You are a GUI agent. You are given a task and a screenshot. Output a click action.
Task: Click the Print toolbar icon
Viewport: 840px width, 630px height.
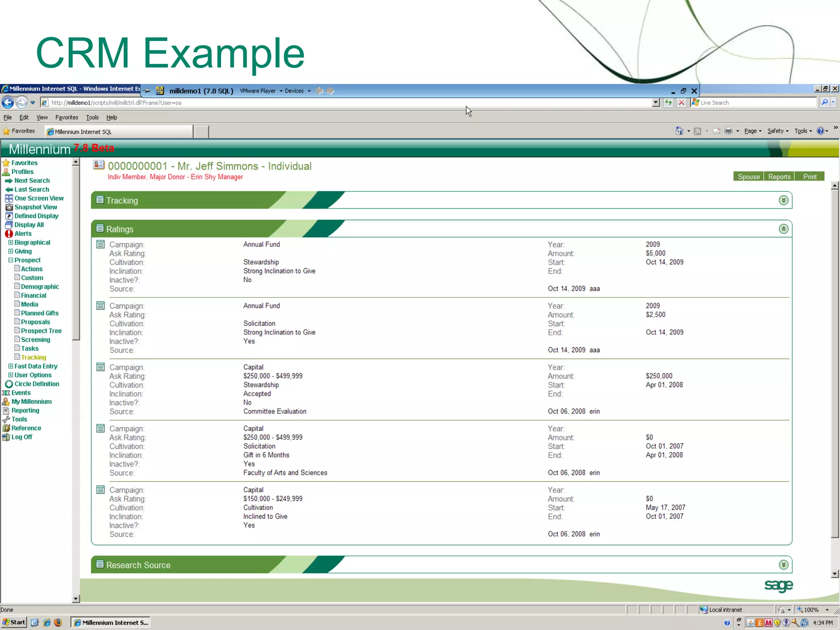point(728,131)
